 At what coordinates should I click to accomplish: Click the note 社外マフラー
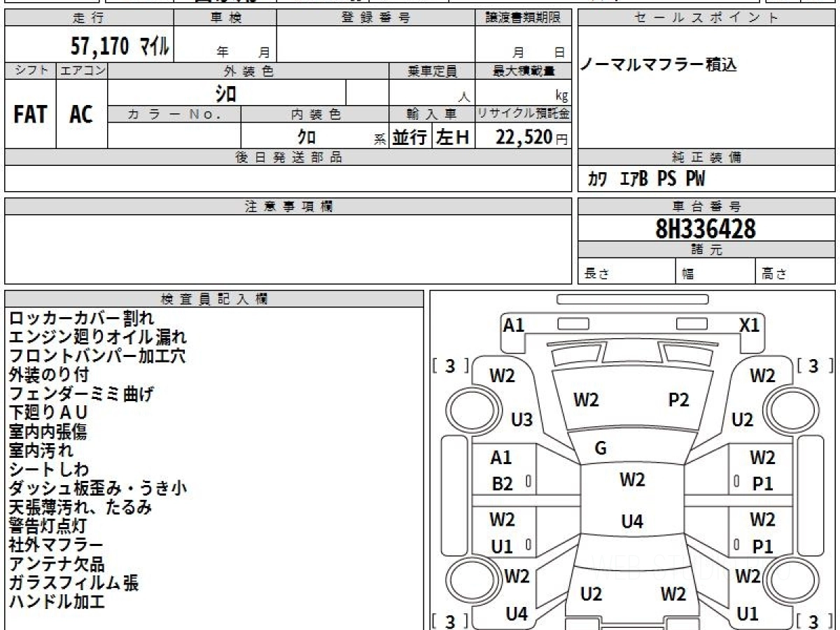click(x=56, y=545)
